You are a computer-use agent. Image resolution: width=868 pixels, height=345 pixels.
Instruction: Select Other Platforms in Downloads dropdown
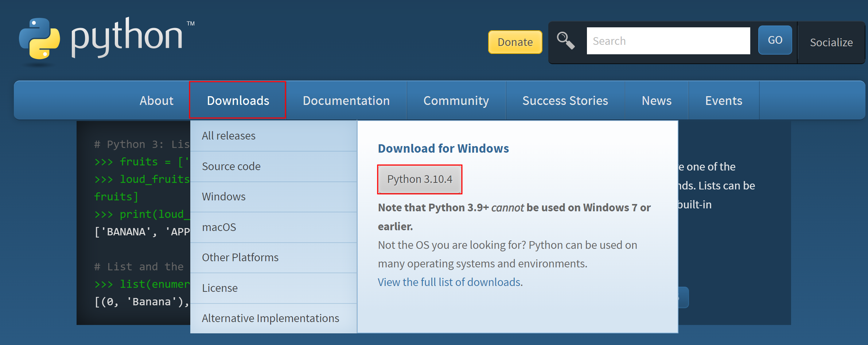point(273,258)
